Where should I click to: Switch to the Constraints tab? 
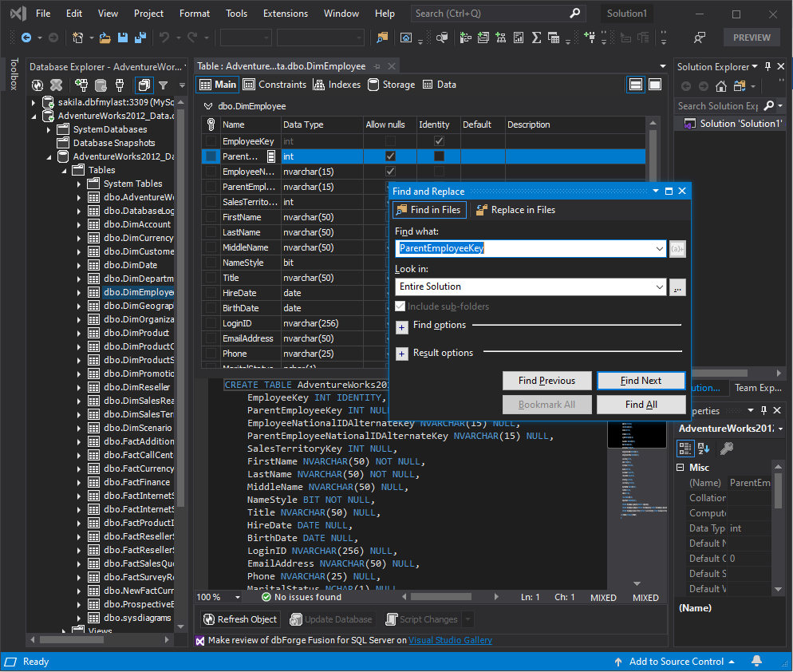pyautogui.click(x=275, y=85)
